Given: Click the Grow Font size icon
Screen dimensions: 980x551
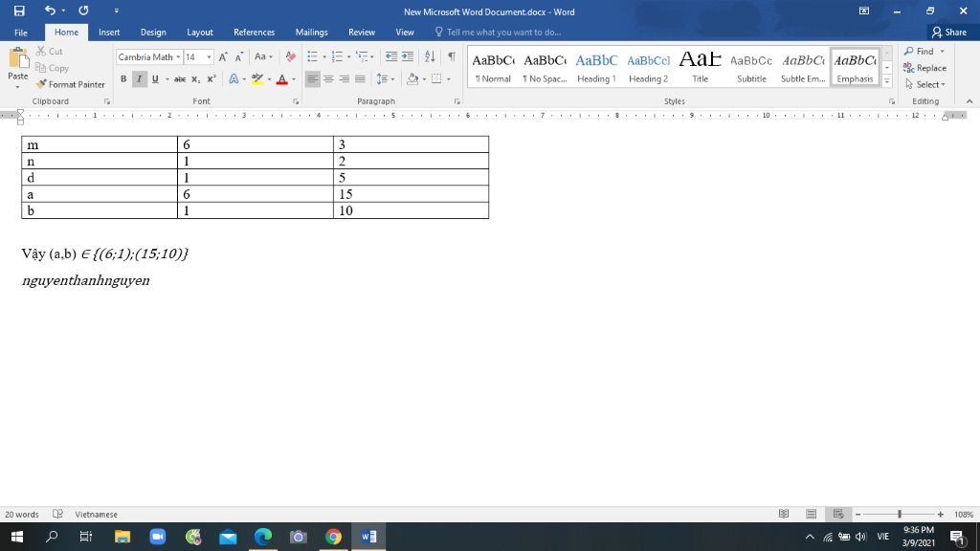Looking at the screenshot, I should click(223, 57).
